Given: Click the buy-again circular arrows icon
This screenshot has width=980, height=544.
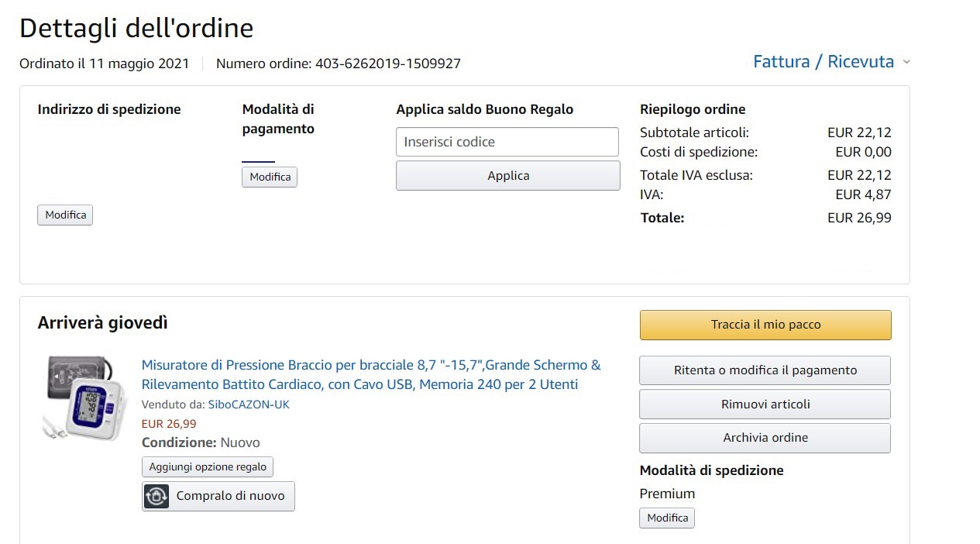Looking at the screenshot, I should [x=156, y=497].
